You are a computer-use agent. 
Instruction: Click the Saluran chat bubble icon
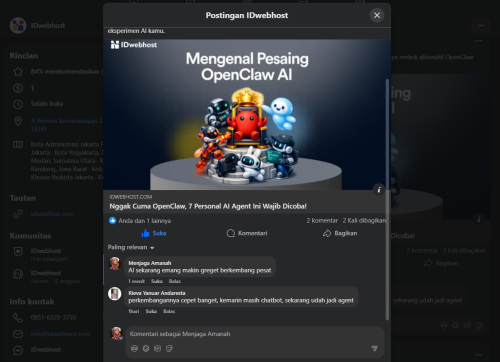pyautogui.click(x=18, y=274)
